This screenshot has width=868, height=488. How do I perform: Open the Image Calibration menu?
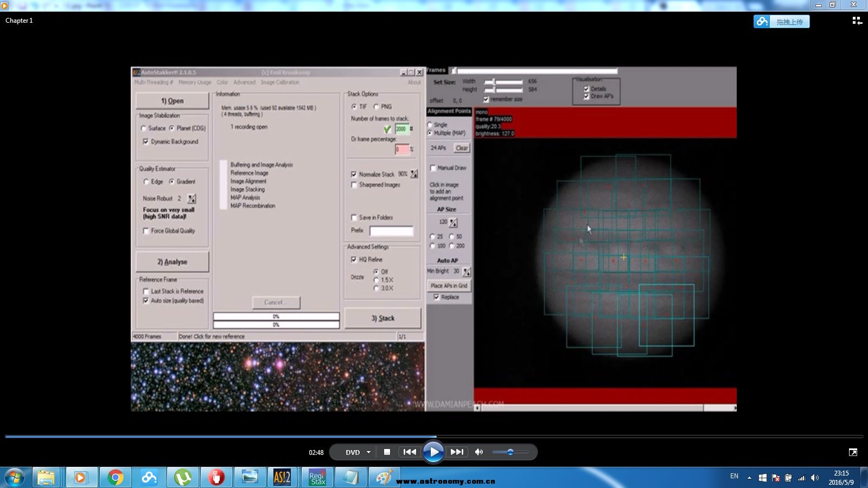point(280,82)
